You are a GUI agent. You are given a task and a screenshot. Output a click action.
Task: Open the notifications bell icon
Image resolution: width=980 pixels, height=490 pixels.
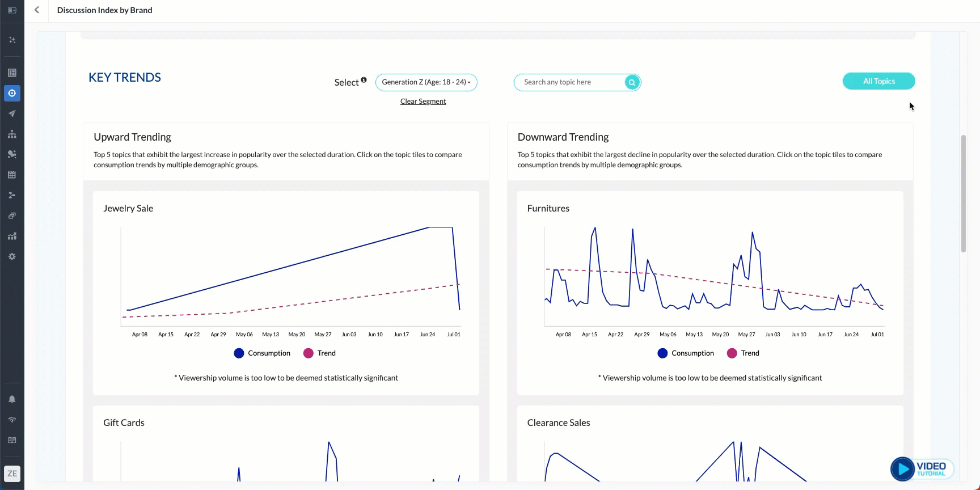pyautogui.click(x=12, y=399)
